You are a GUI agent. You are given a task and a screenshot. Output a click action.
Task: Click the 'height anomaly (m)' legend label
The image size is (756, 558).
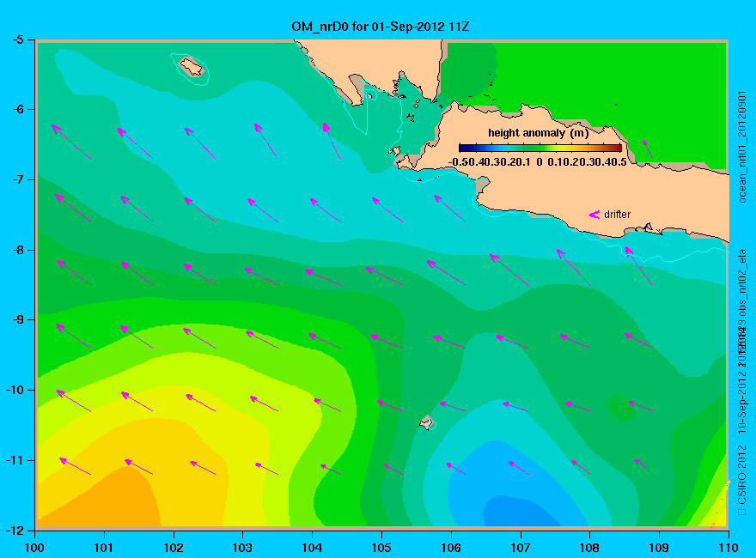point(538,133)
